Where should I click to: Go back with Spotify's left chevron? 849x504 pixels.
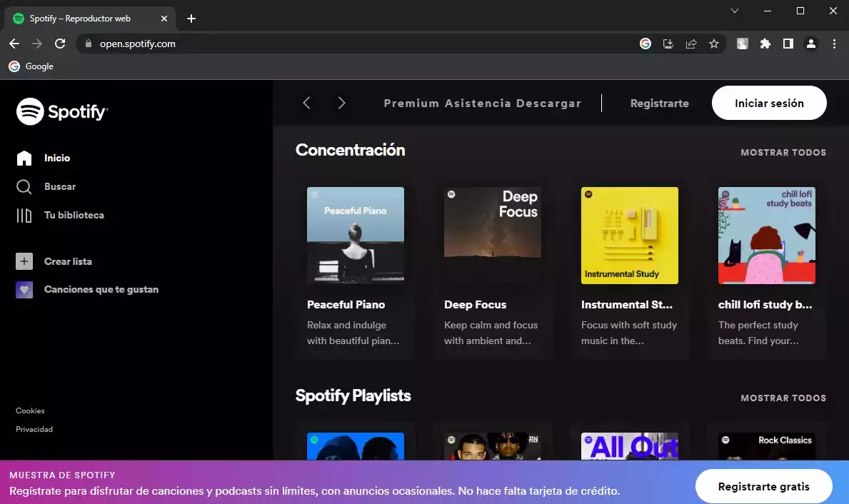[x=306, y=103]
